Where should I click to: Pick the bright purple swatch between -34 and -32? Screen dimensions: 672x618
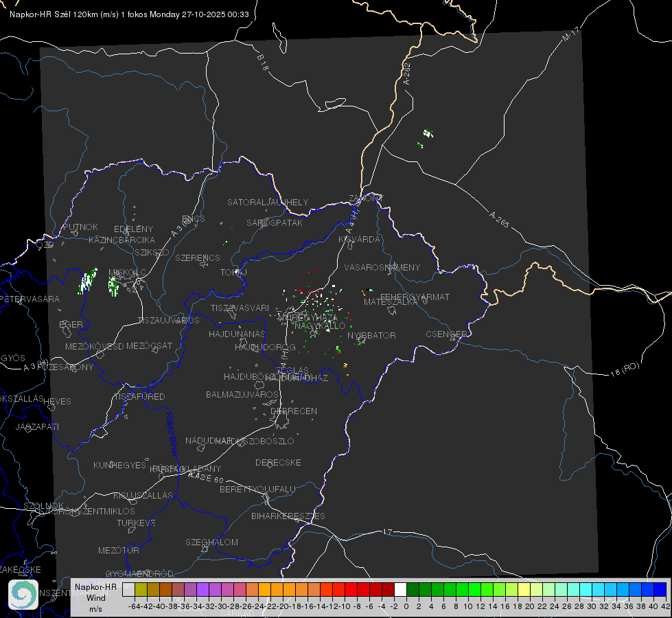click(202, 589)
